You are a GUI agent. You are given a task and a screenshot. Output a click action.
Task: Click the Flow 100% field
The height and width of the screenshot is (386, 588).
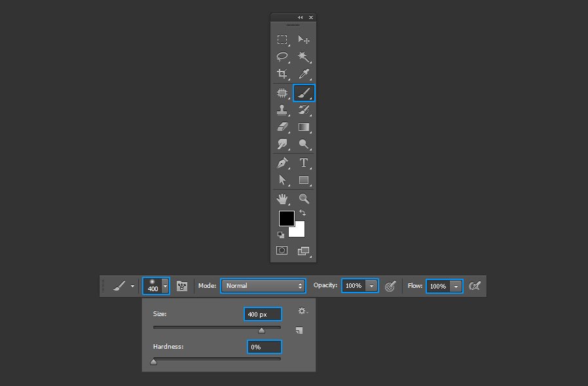click(438, 287)
